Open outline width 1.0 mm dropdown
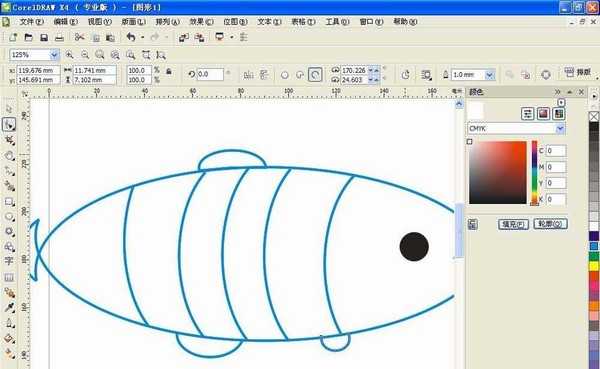This screenshot has height=369, width=600. [489, 75]
